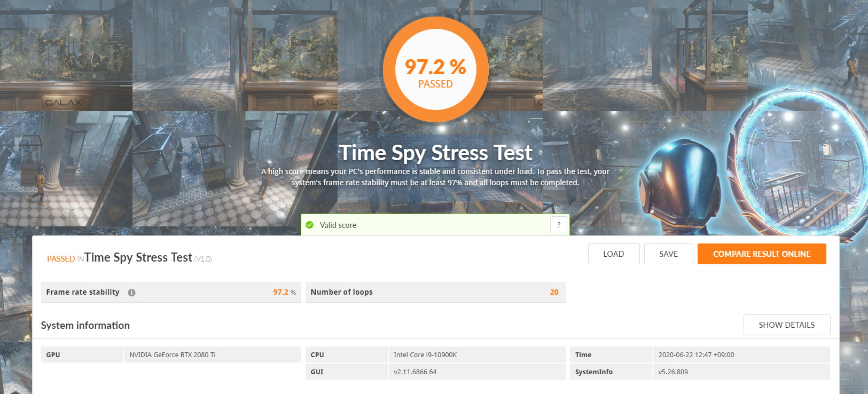This screenshot has height=394, width=868.
Task: Click the SAVE button
Action: coord(668,254)
